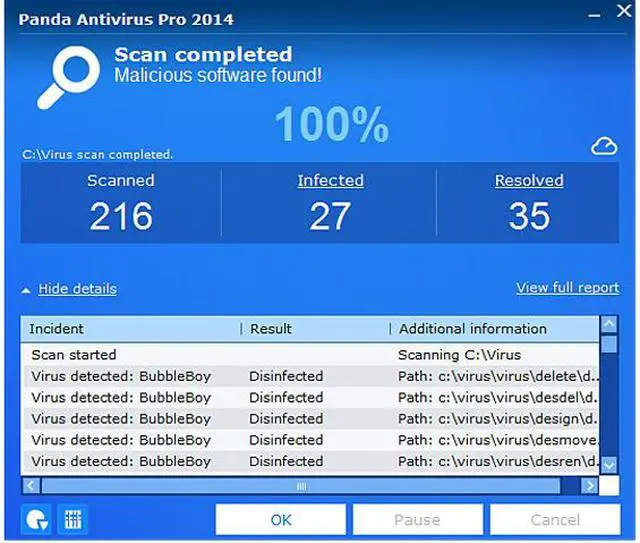Click the Additional information column header
Screen dimensions: 640x543
[x=473, y=328]
